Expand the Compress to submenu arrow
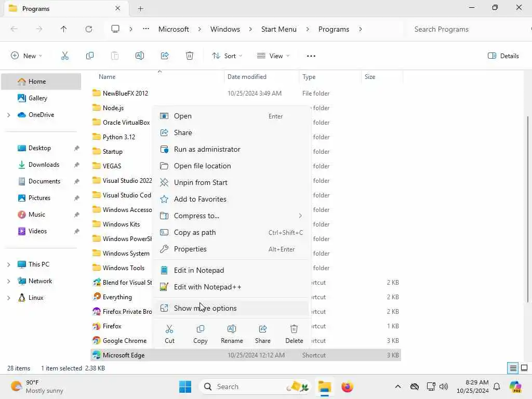 point(300,216)
